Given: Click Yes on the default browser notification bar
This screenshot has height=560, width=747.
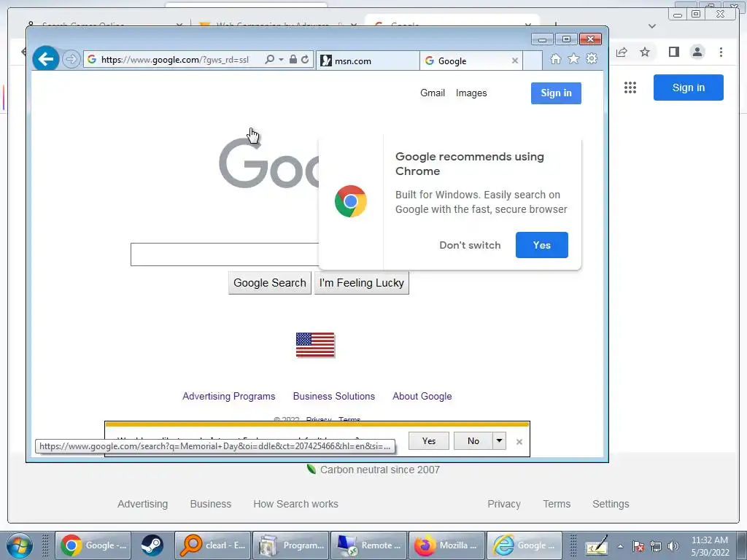Looking at the screenshot, I should 429,441.
